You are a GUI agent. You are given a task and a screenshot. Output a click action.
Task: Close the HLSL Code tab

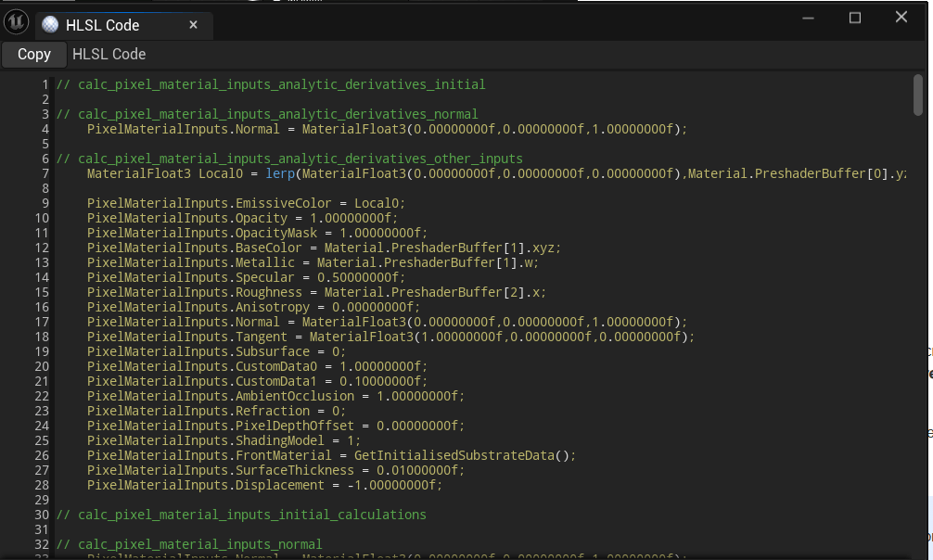point(193,25)
